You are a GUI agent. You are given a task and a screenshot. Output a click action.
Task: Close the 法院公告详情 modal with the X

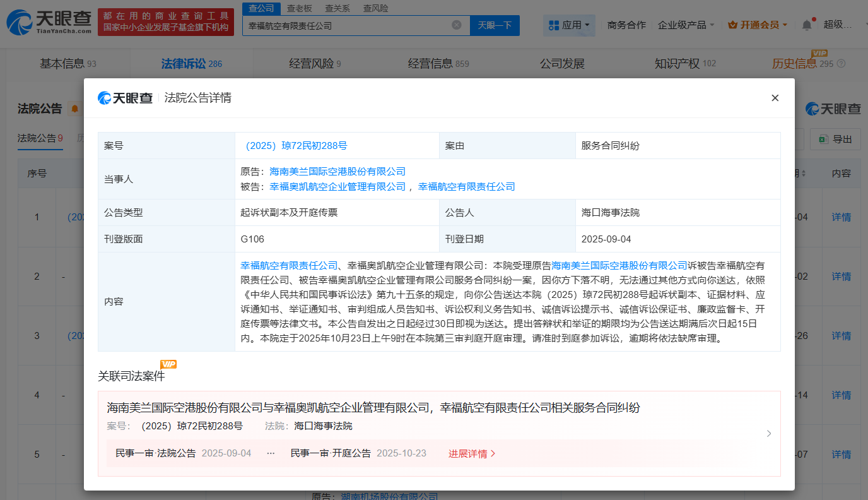(x=775, y=98)
